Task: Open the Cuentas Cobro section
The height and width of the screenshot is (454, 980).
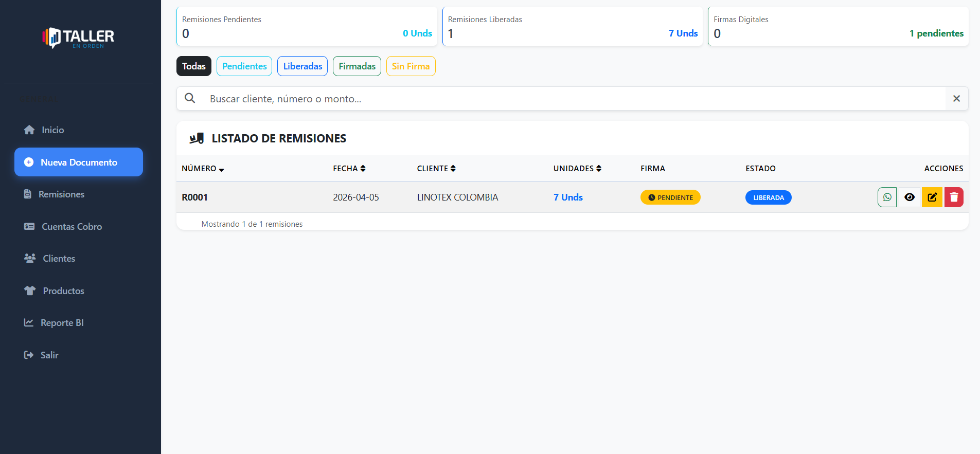Action: coord(71,227)
